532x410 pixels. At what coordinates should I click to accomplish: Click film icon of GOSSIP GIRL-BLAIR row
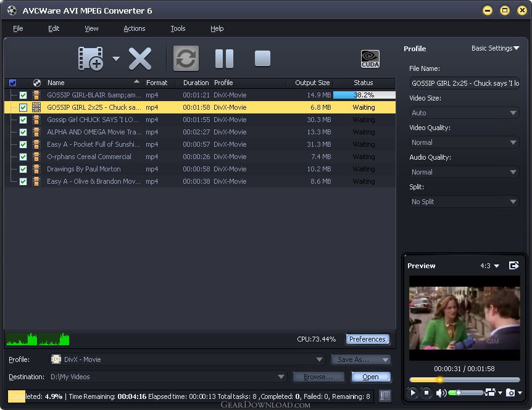pyautogui.click(x=36, y=95)
